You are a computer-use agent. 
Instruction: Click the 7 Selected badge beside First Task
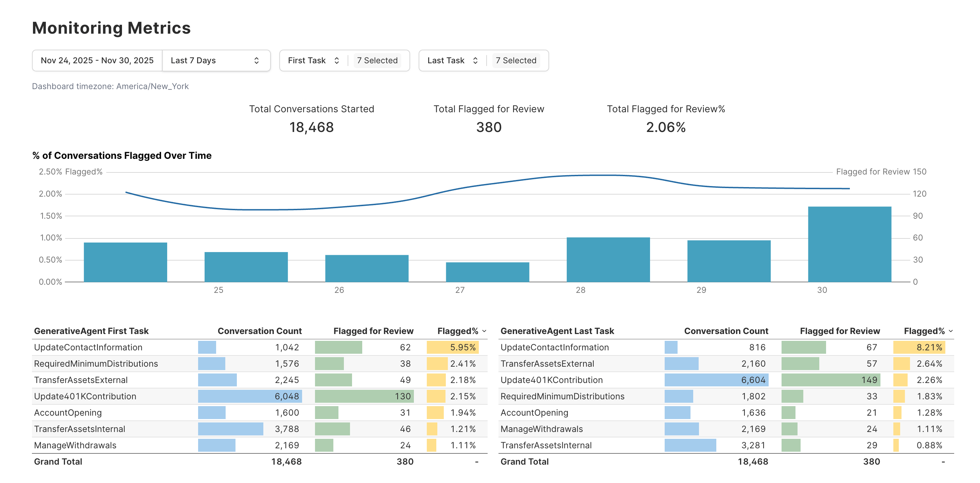point(377,61)
